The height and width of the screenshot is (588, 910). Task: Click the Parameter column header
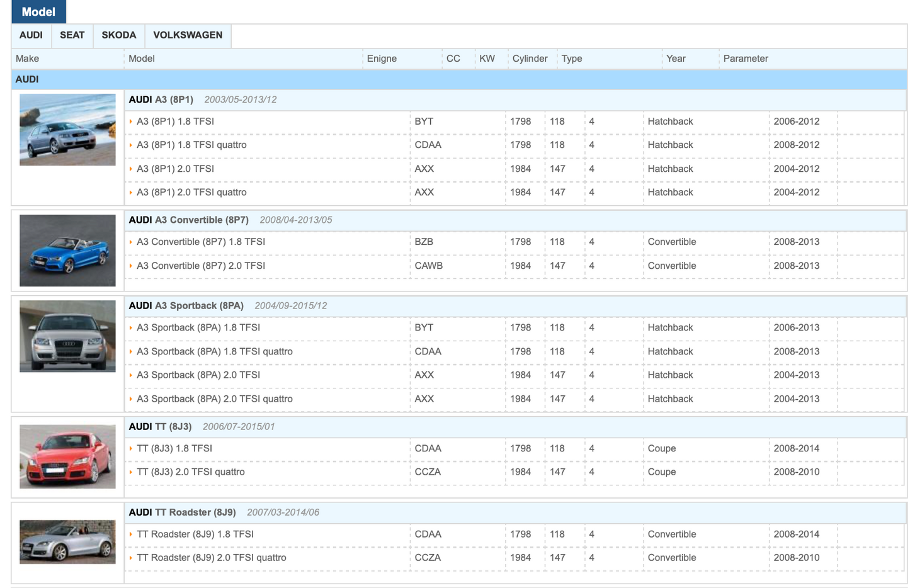746,59
